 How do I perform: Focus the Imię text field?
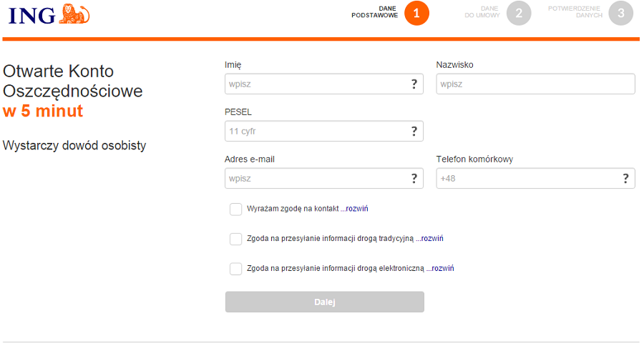click(324, 84)
